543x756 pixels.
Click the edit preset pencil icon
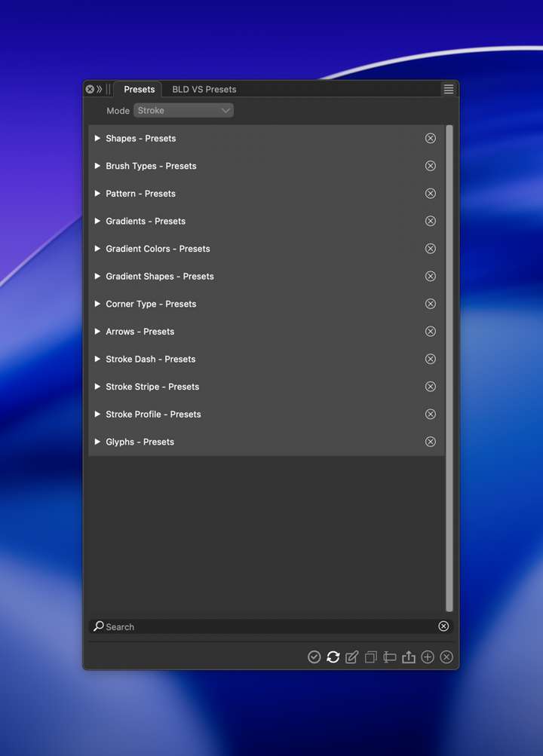tap(352, 657)
